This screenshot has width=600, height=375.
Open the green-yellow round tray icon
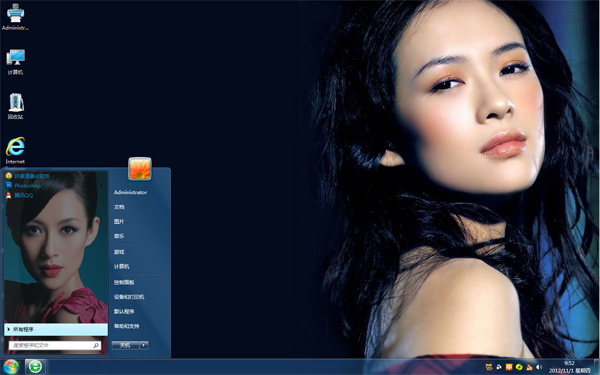[519, 367]
